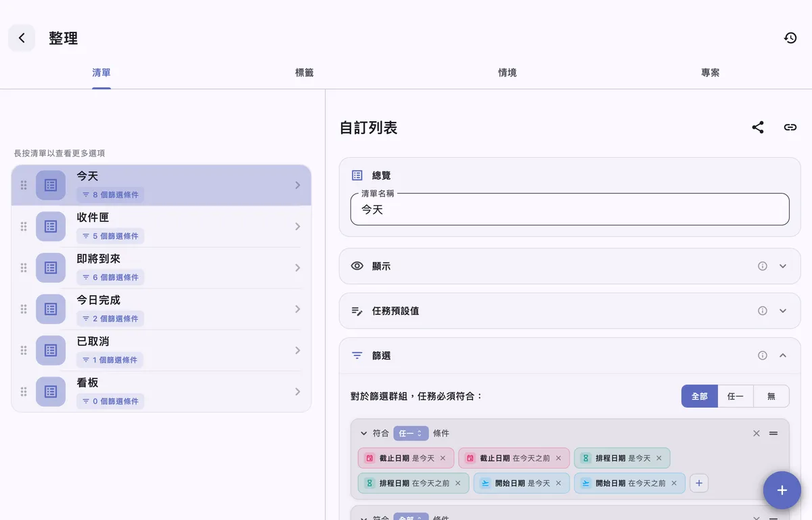
Task: Click the 2 個篩選條件 badge
Action: (110, 319)
